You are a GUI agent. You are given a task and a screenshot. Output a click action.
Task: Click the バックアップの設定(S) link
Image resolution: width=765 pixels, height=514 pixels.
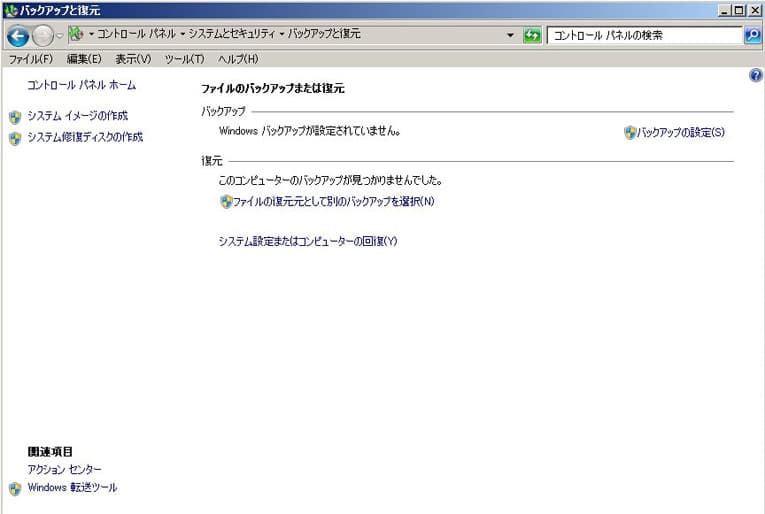(x=680, y=132)
